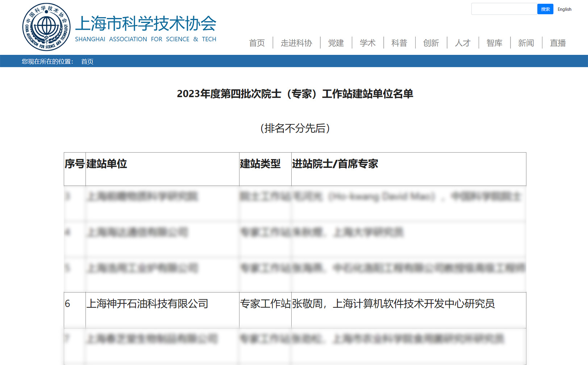The height and width of the screenshot is (365, 588).
Task: Click row 6 for 上海神开石油科技有限公司
Action: point(149,304)
